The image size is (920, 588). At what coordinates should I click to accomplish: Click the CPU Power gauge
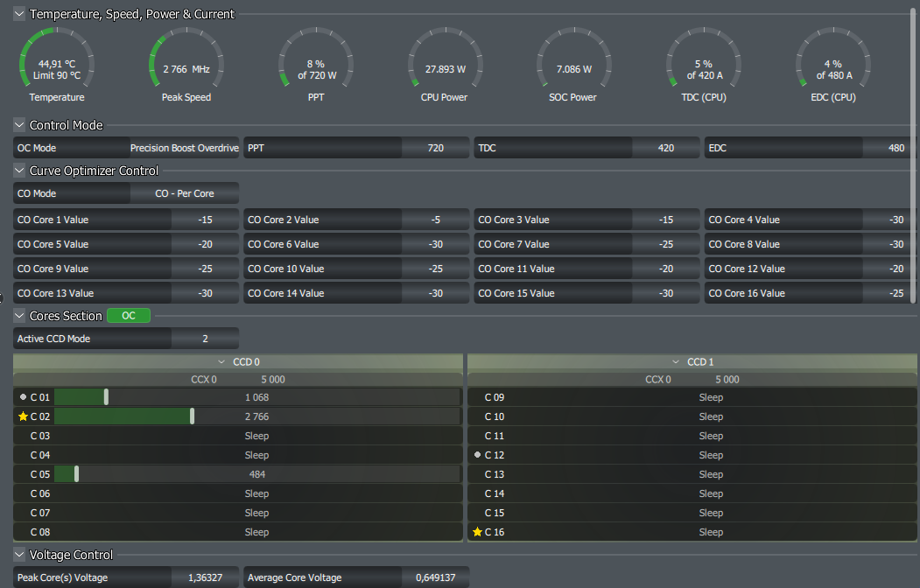click(x=446, y=66)
